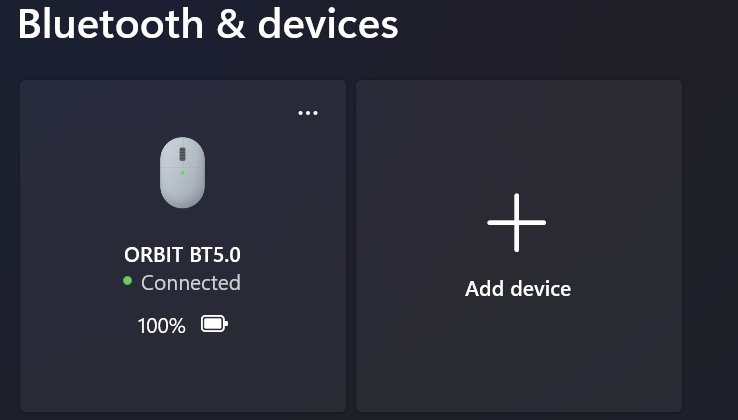
Task: Click empty space below battery in ORBIT card
Action: pos(183,372)
